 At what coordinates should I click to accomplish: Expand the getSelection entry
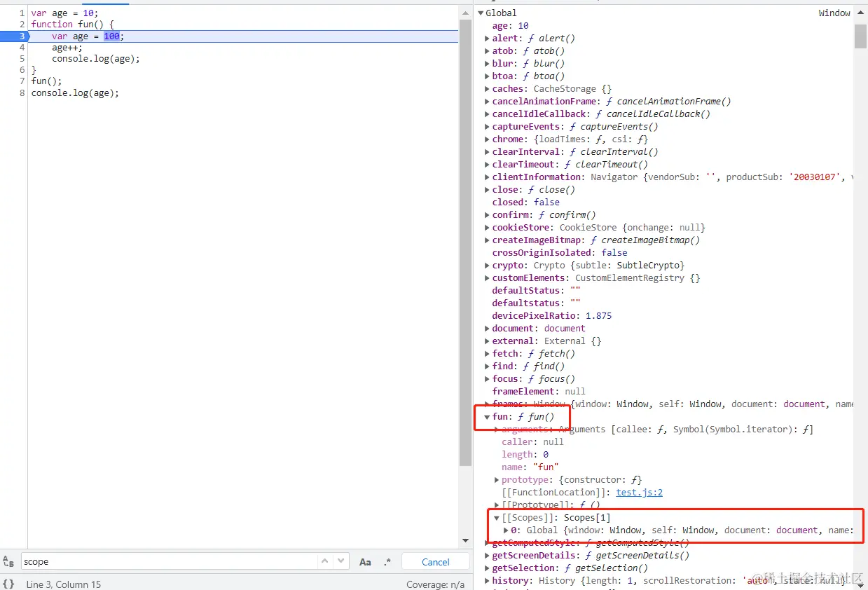click(488, 568)
